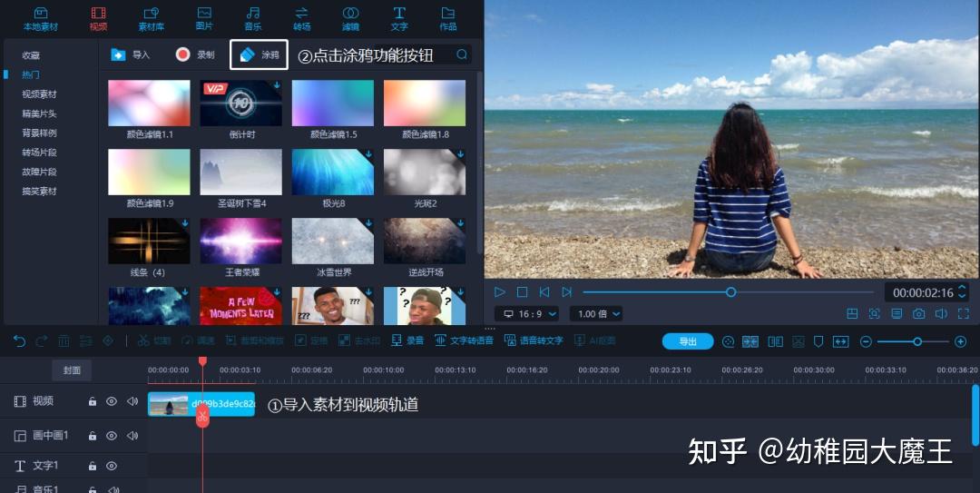Click the marker flag icon in toolbar
The height and width of the screenshot is (493, 980).
tap(818, 341)
